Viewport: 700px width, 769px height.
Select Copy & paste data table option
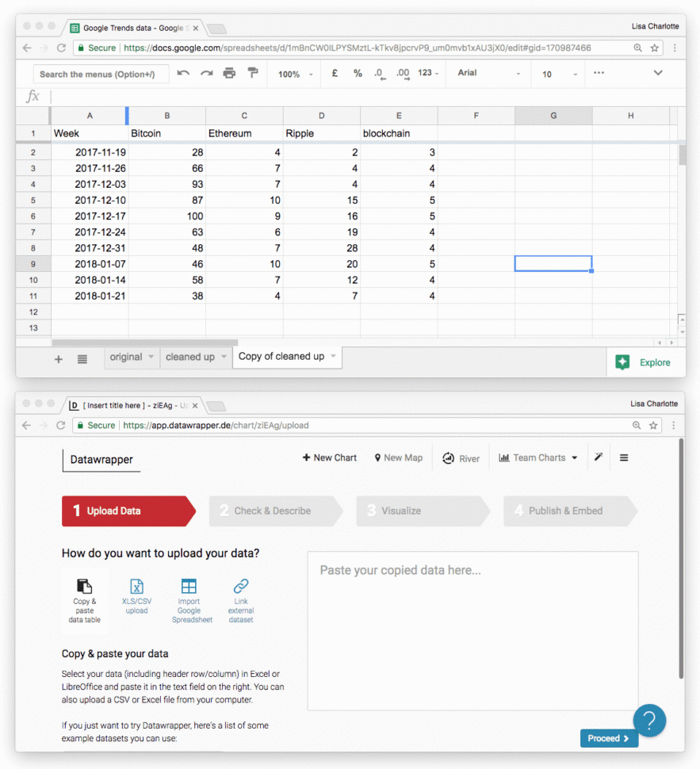pyautogui.click(x=85, y=599)
